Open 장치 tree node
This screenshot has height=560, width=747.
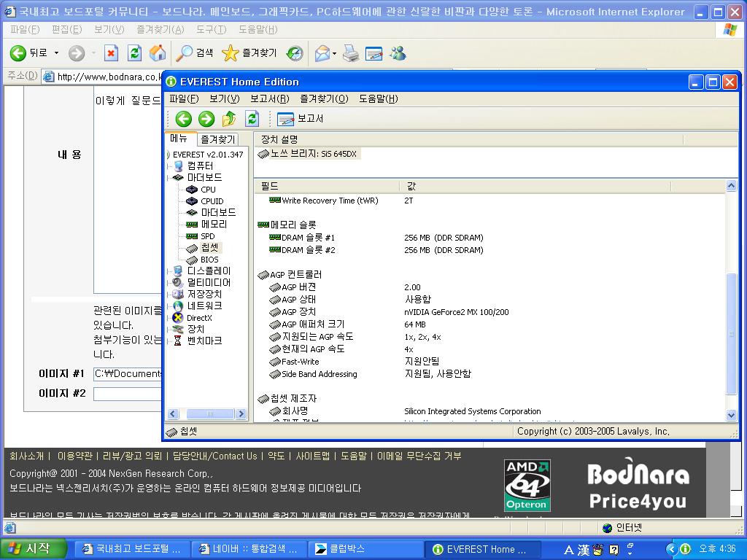coord(196,329)
